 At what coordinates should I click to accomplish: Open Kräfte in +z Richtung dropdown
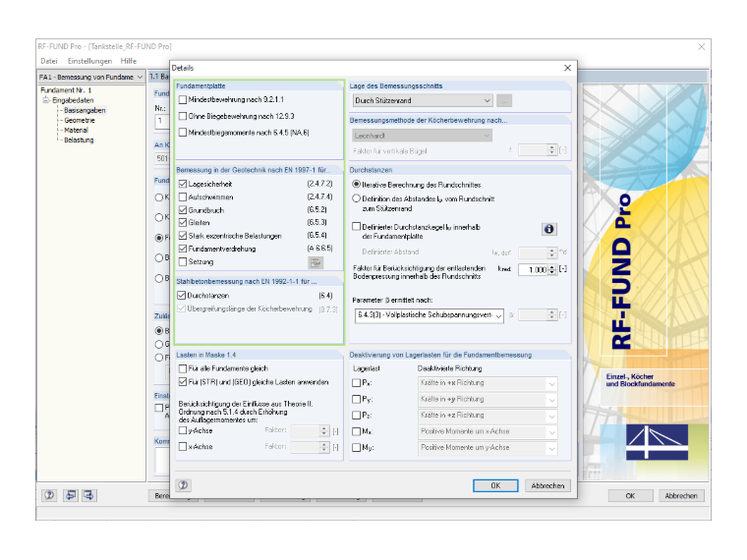coord(488,416)
